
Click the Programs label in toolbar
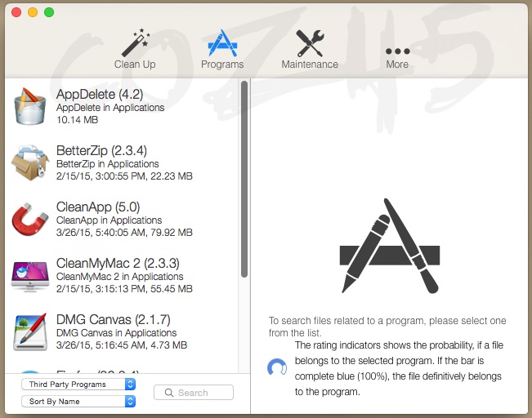[x=222, y=64]
